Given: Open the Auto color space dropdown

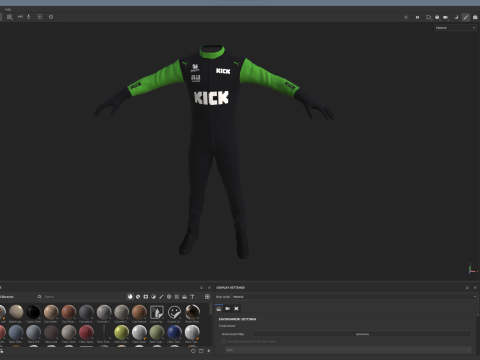Looking at the screenshot, I should coord(349,350).
